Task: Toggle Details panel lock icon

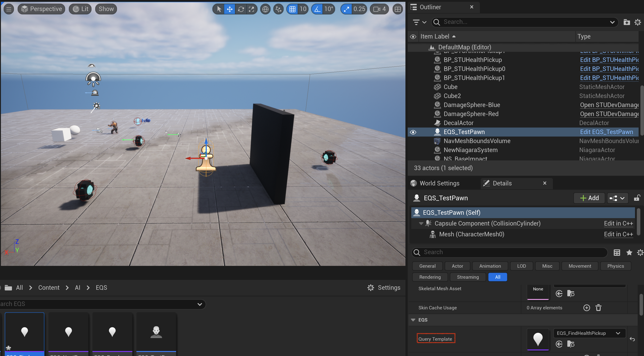Action: [637, 198]
